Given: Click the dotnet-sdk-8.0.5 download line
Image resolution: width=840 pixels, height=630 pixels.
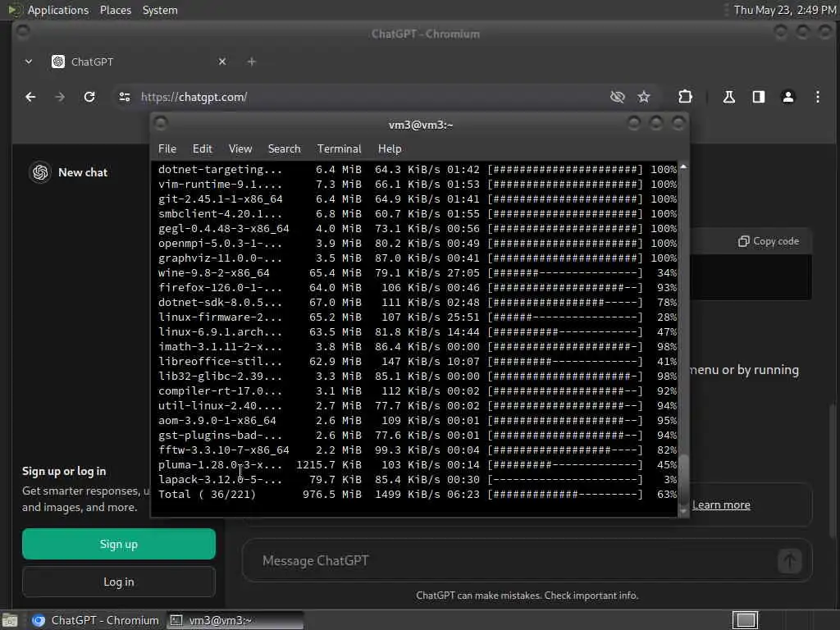Looking at the screenshot, I should pos(418,303).
